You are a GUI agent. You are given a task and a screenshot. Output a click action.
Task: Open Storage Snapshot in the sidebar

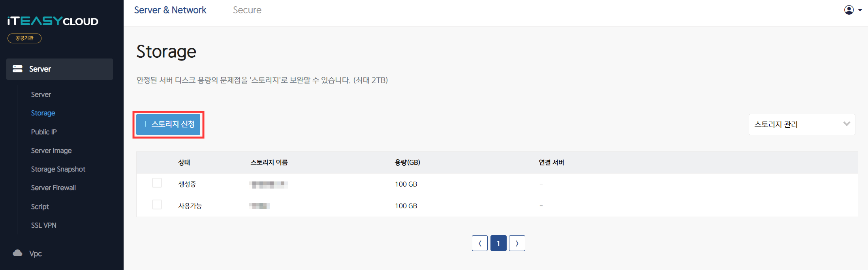pos(58,169)
